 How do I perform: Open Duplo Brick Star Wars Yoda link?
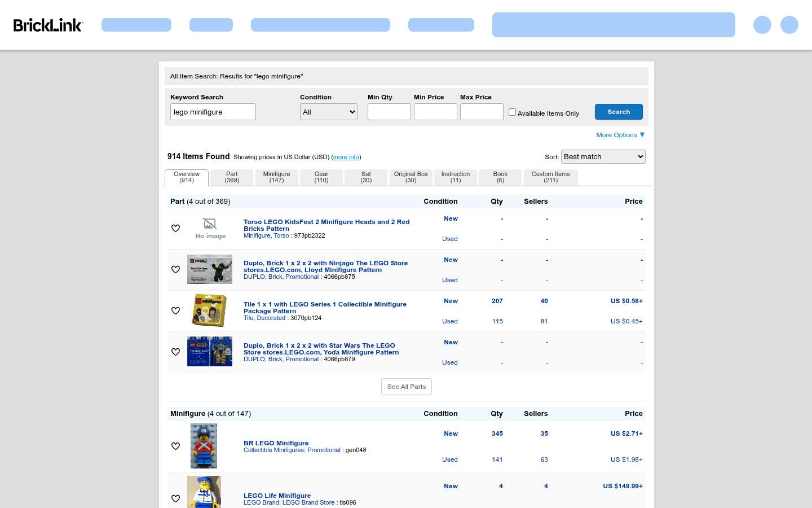pos(321,349)
